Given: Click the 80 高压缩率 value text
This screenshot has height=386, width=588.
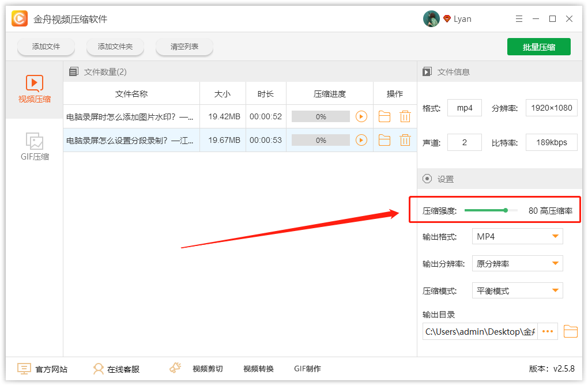Looking at the screenshot, I should tap(551, 211).
